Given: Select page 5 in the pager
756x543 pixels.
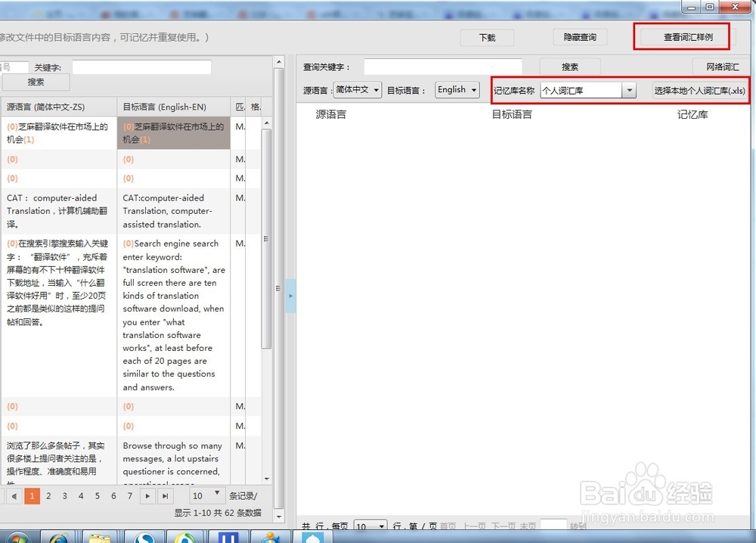Looking at the screenshot, I should (98, 496).
